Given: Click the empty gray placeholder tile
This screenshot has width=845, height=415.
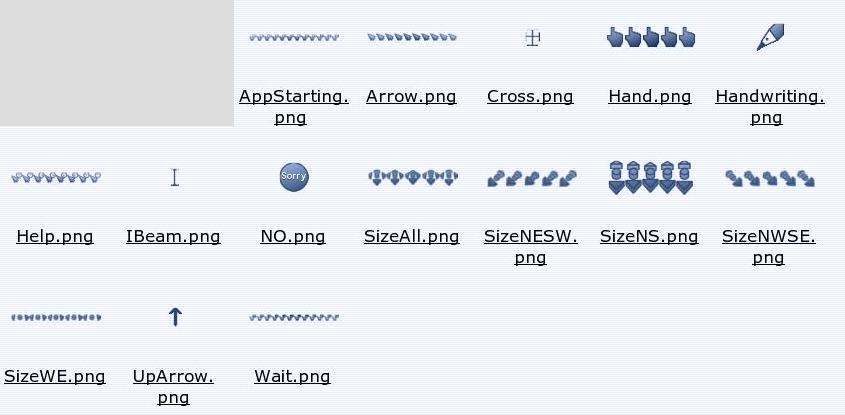Looking at the screenshot, I should pos(117,63).
